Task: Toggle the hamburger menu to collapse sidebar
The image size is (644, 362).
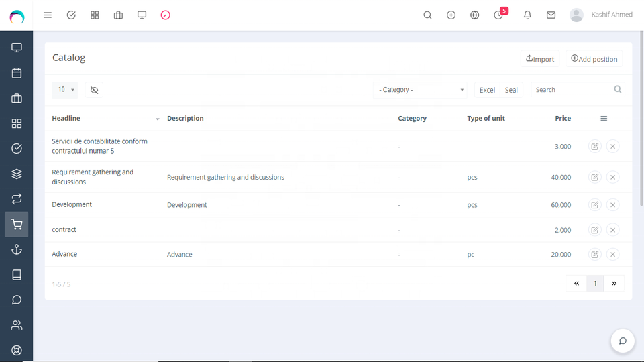Action: 48,15
